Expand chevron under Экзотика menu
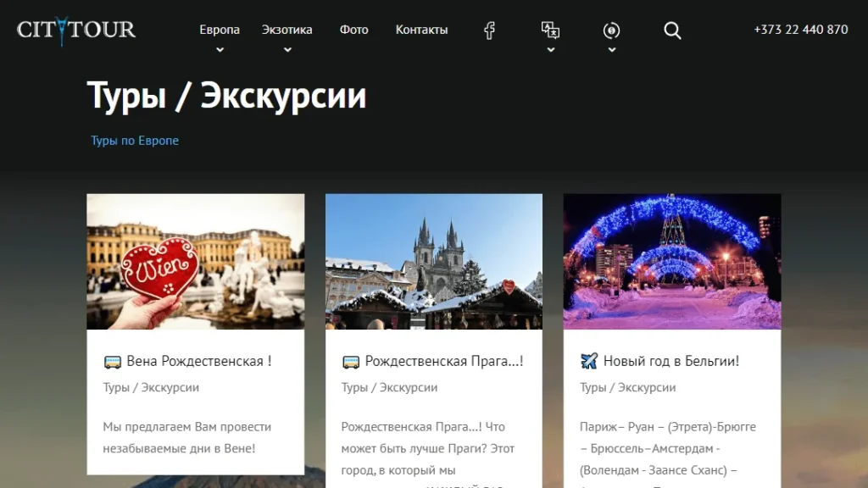868x488 pixels. point(287,50)
